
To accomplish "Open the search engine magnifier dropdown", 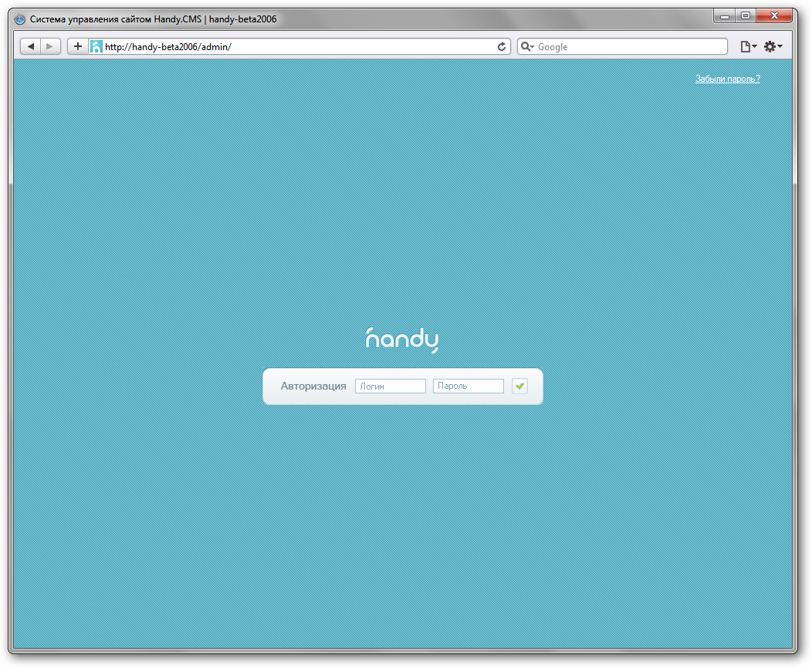I will coord(527,47).
